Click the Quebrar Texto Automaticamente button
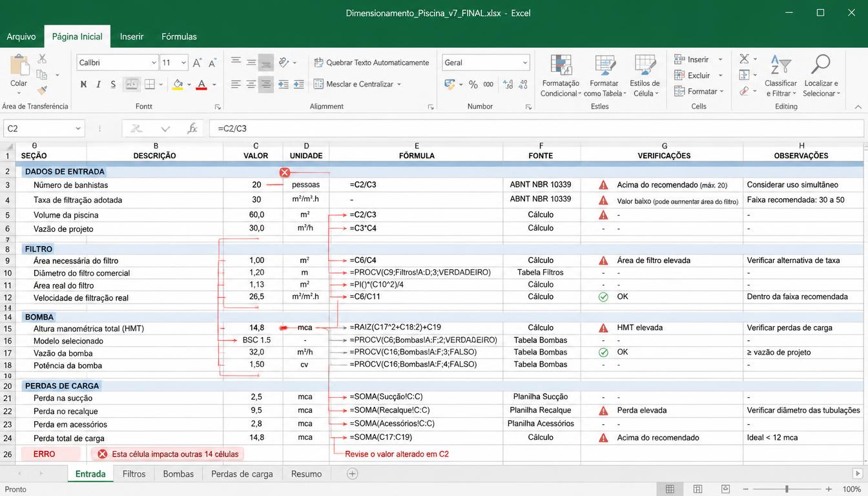This screenshot has height=496, width=868. (371, 63)
